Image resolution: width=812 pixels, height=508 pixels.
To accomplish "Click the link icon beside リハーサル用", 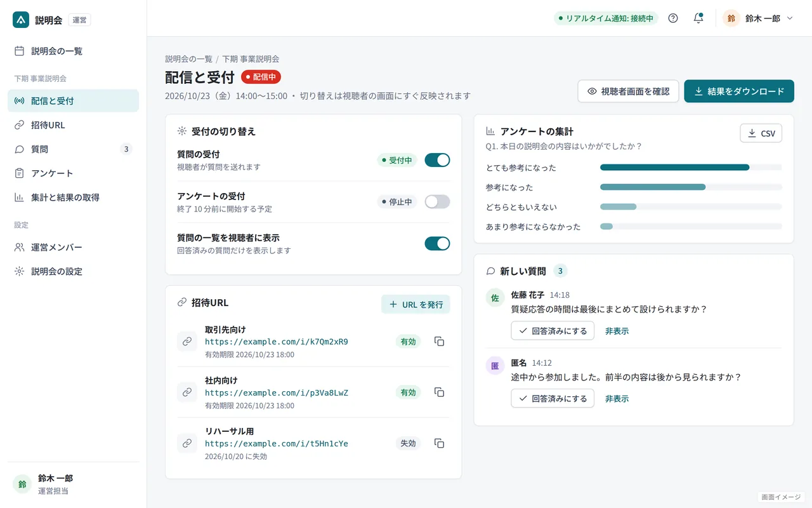I will pos(187,443).
